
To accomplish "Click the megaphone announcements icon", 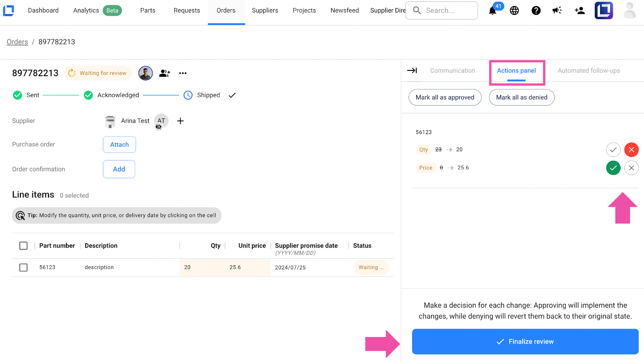I will tap(557, 11).
